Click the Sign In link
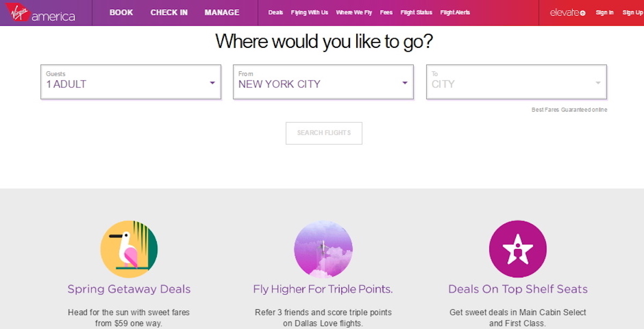Image resolution: width=644 pixels, height=329 pixels. coord(605,12)
